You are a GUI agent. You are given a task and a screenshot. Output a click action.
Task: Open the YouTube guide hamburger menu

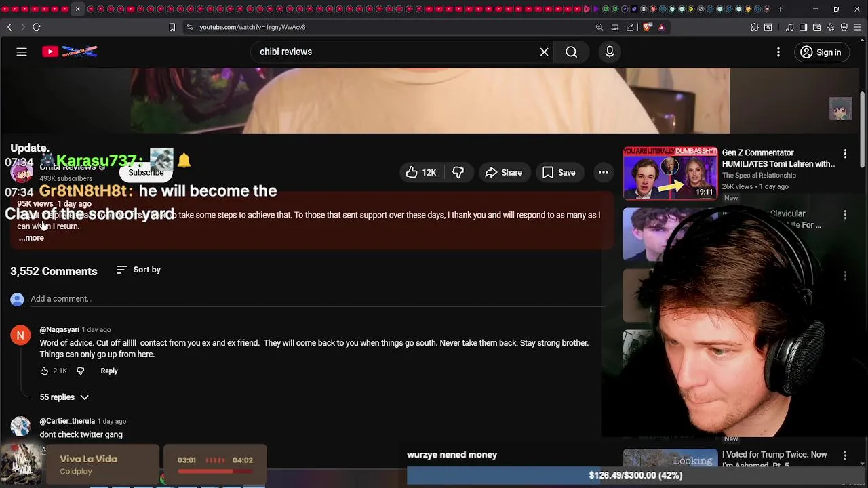22,52
